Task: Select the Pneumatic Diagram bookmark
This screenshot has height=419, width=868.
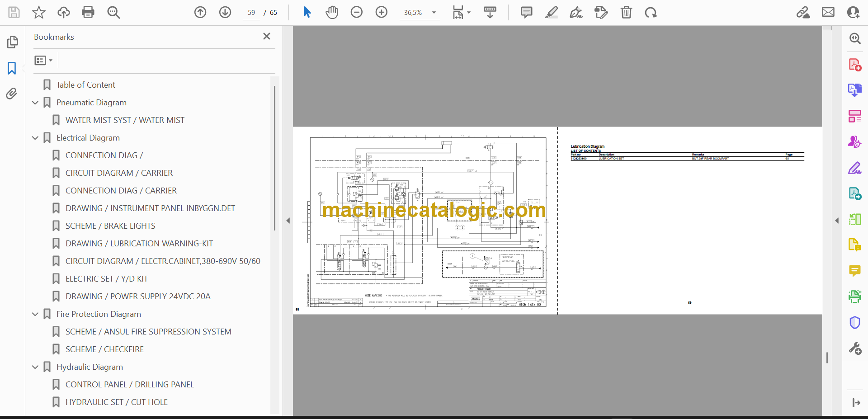Action: point(91,103)
